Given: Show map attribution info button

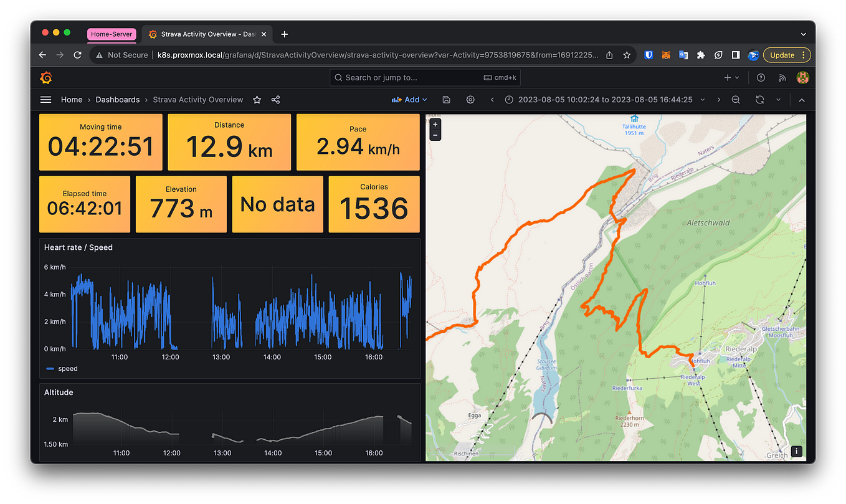Looking at the screenshot, I should click(796, 452).
